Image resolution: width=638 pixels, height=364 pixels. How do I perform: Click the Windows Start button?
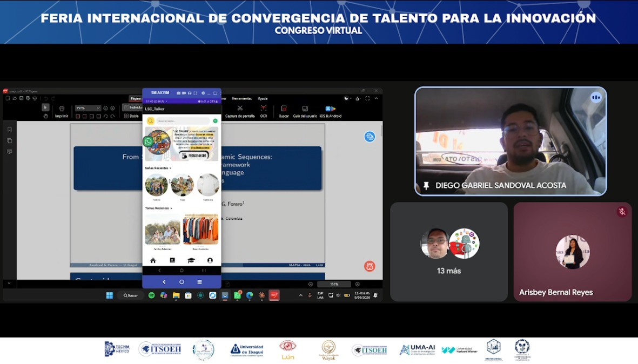pos(110,295)
